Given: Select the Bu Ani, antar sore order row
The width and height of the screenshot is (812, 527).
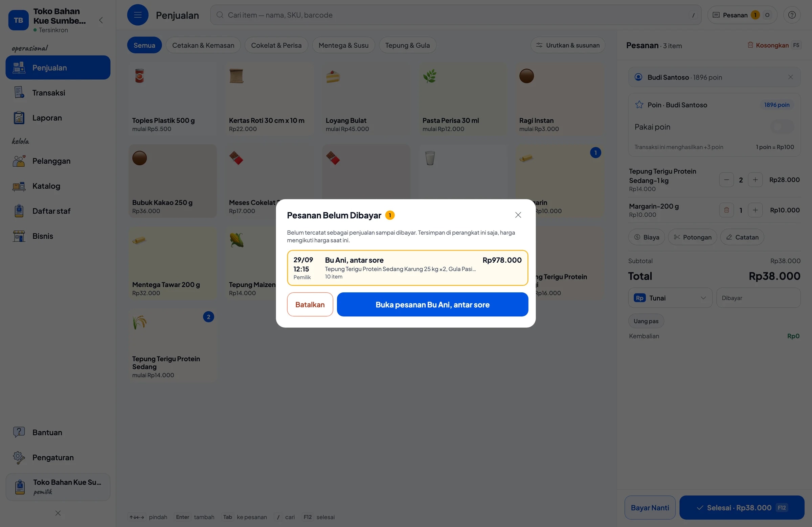Looking at the screenshot, I should click(407, 268).
